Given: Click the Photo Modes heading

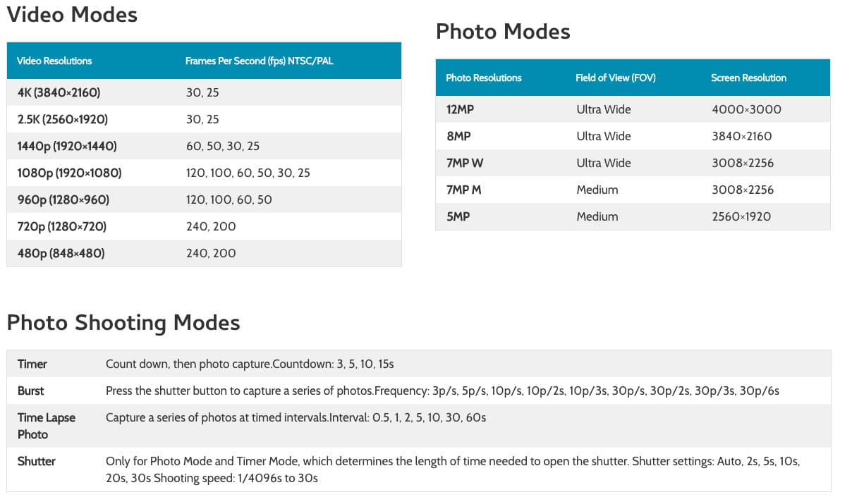Looking at the screenshot, I should 503,32.
